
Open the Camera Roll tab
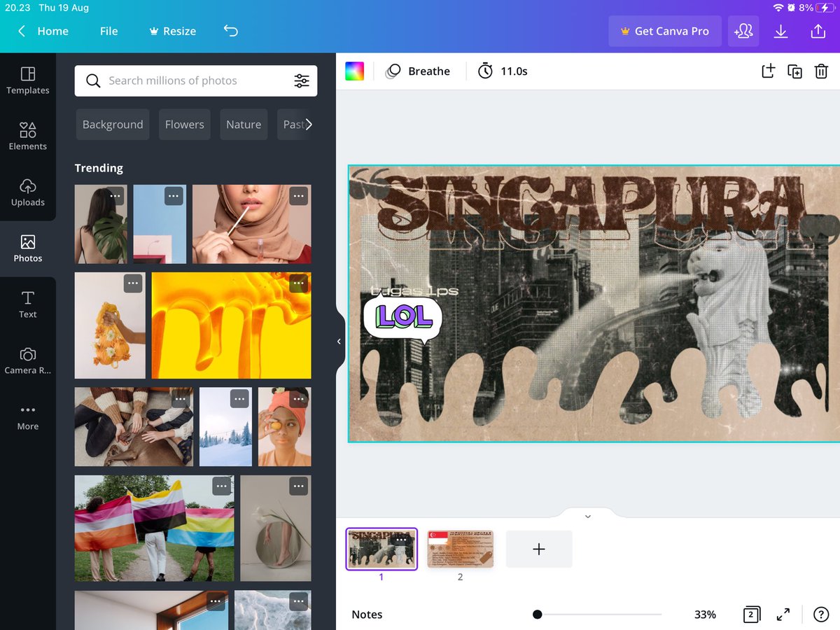[x=28, y=360]
